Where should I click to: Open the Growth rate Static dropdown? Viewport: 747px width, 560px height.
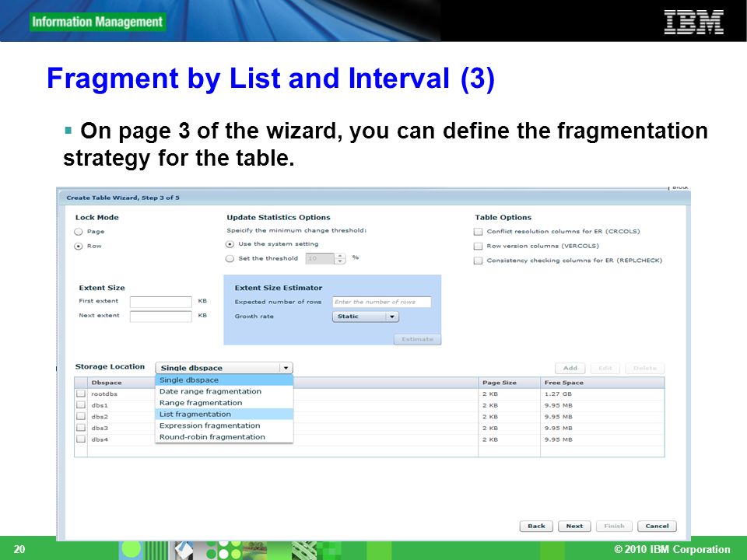click(366, 317)
